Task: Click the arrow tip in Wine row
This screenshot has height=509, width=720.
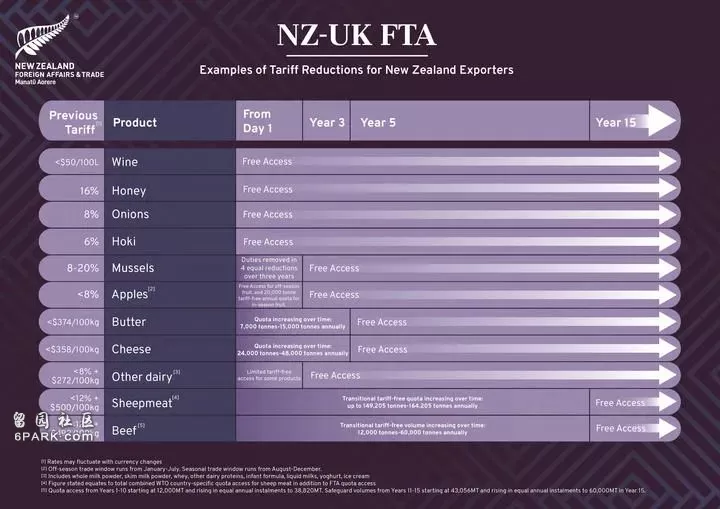Action: [x=668, y=161]
